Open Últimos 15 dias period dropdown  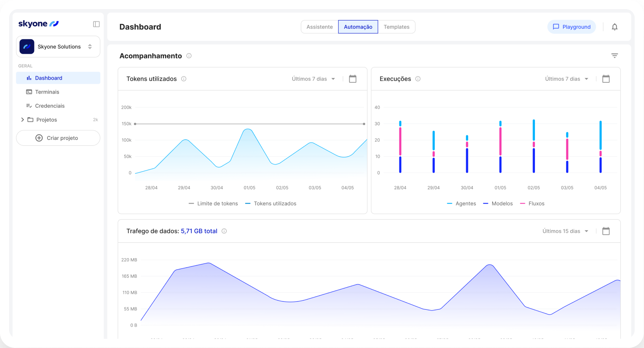[x=565, y=231]
